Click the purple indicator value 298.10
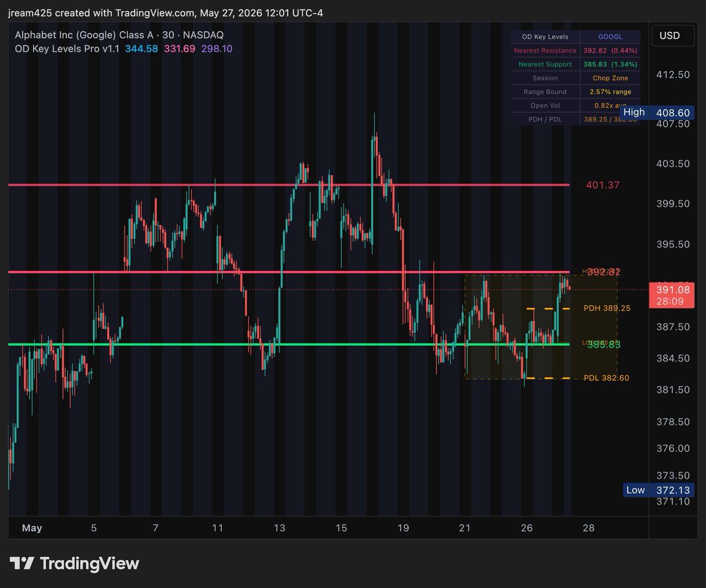The image size is (706, 588). [x=216, y=49]
